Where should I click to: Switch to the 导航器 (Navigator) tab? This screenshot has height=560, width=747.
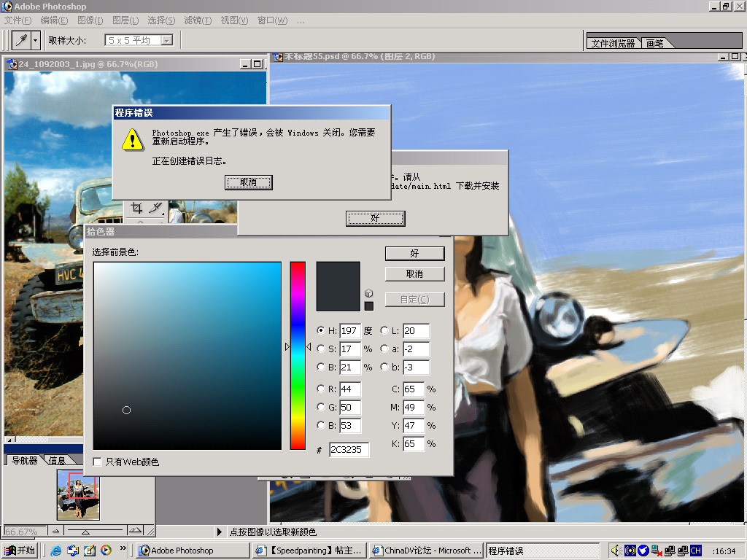[x=24, y=461]
